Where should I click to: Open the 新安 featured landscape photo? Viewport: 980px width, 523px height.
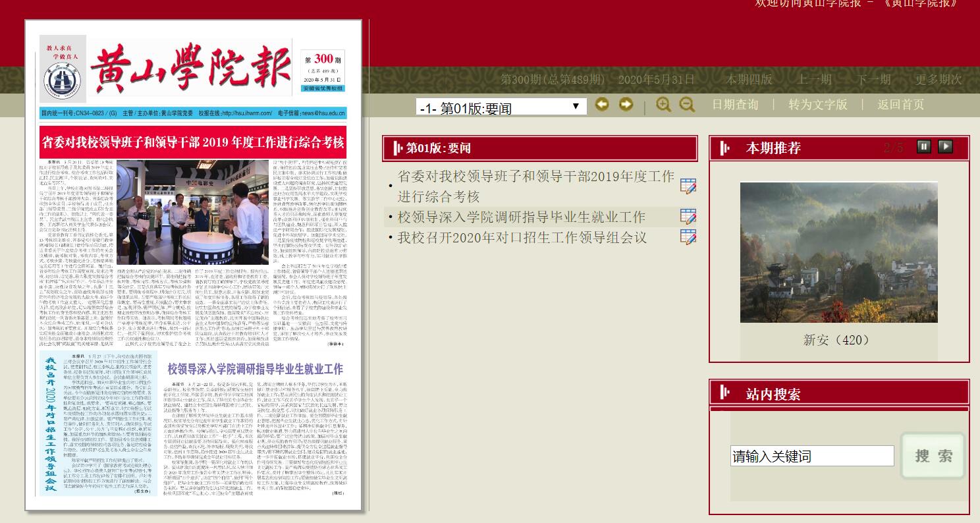pos(838,252)
